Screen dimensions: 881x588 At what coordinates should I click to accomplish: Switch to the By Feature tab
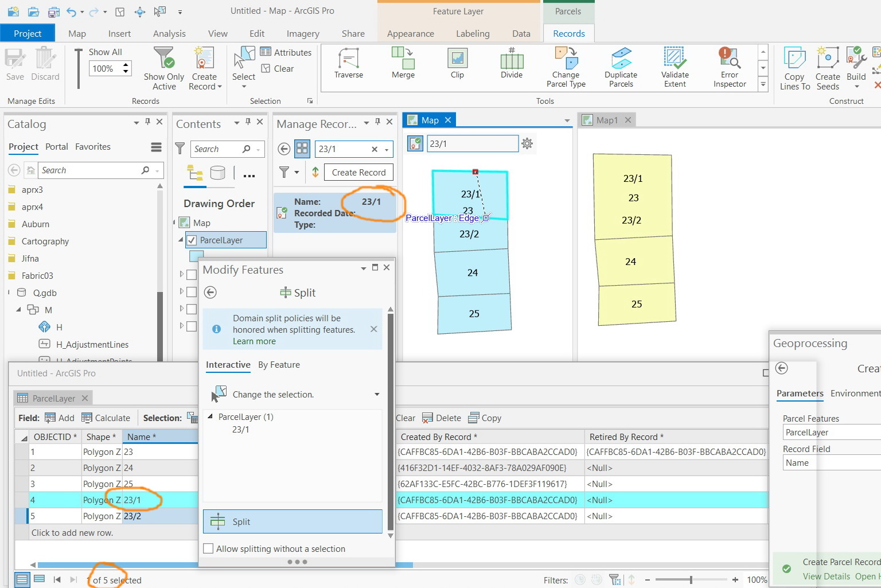pos(279,365)
